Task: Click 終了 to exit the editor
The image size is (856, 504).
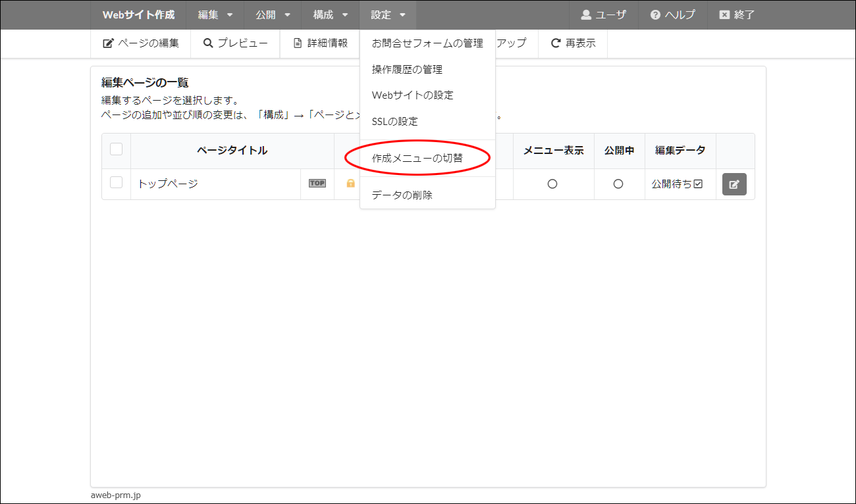Action: pyautogui.click(x=737, y=14)
